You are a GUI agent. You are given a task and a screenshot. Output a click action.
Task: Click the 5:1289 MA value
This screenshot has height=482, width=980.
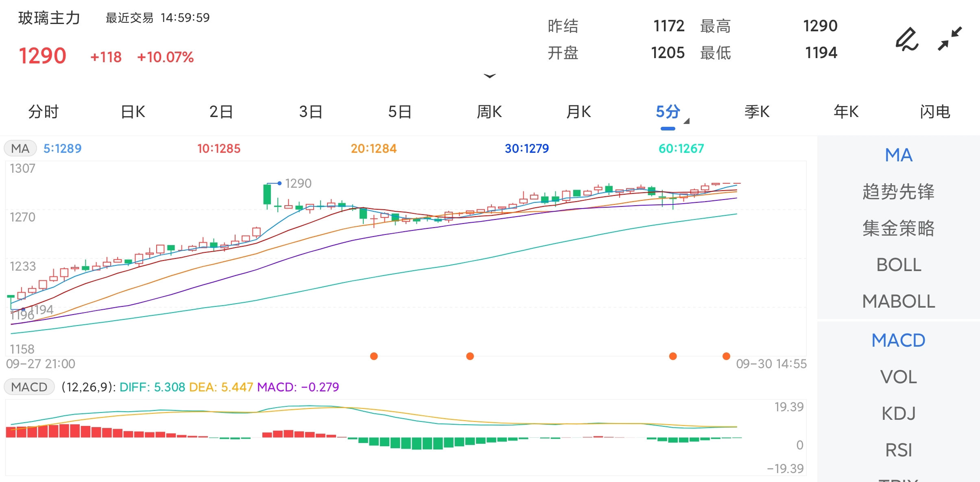pyautogui.click(x=63, y=148)
